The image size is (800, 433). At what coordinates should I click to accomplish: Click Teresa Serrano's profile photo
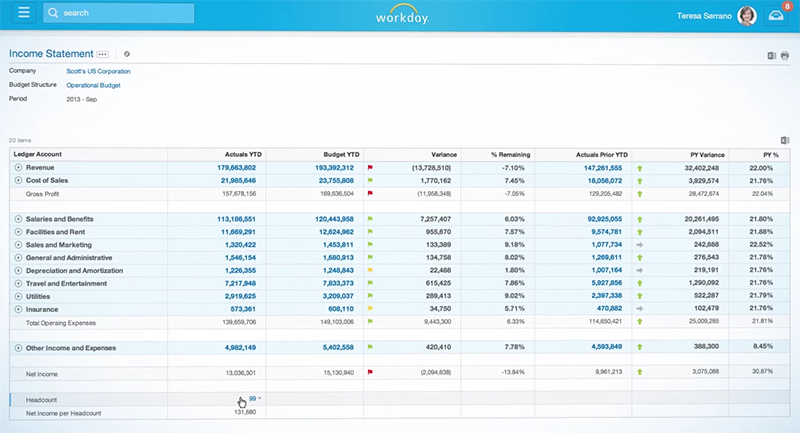746,15
